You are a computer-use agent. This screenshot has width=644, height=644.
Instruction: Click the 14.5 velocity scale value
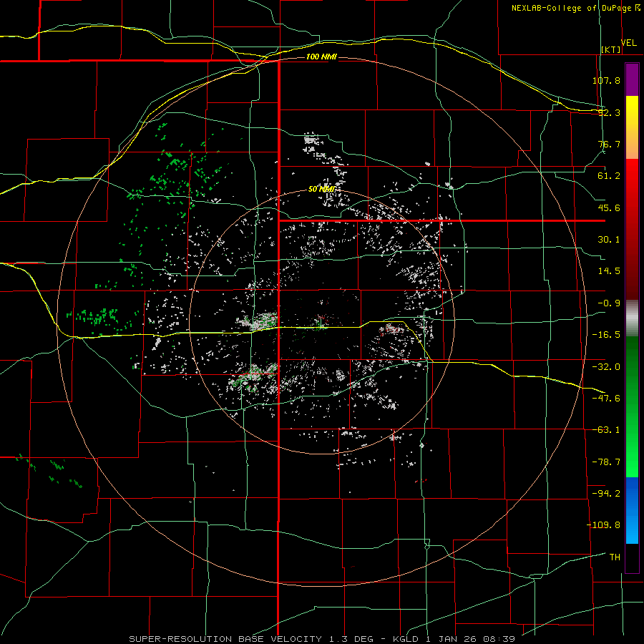(x=609, y=271)
